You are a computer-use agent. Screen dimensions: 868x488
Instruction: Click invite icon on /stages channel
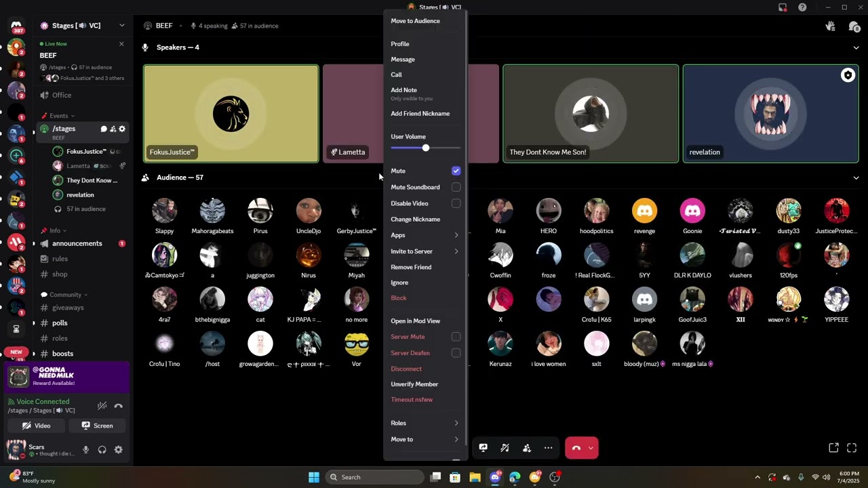click(x=113, y=129)
